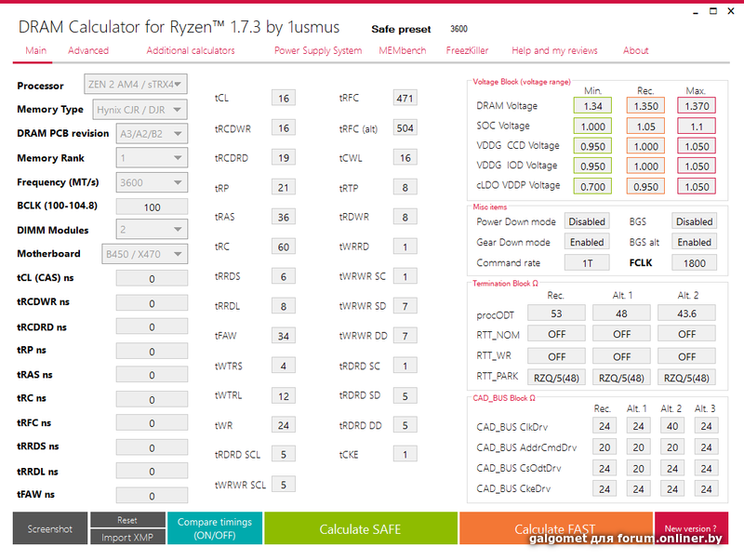Select the tRFC value 471
Image resolution: width=744 pixels, height=560 pixels.
(x=405, y=99)
